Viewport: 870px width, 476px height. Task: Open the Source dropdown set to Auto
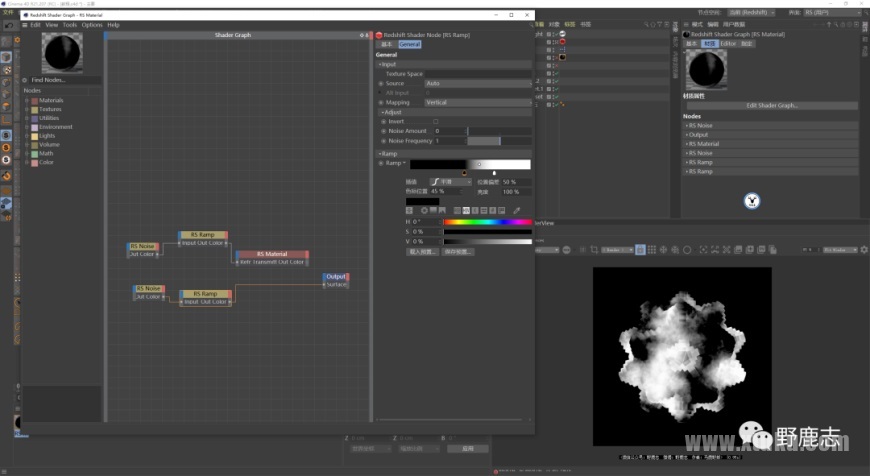tap(478, 83)
